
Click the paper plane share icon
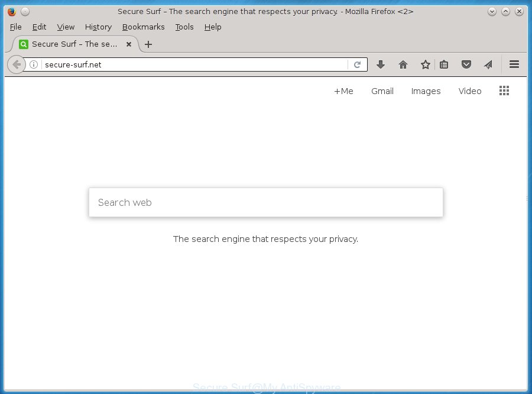488,64
